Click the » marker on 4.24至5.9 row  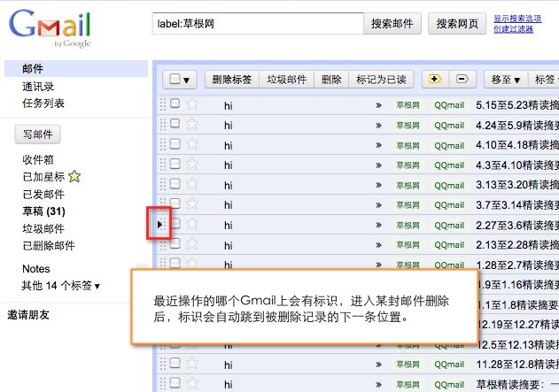[378, 126]
